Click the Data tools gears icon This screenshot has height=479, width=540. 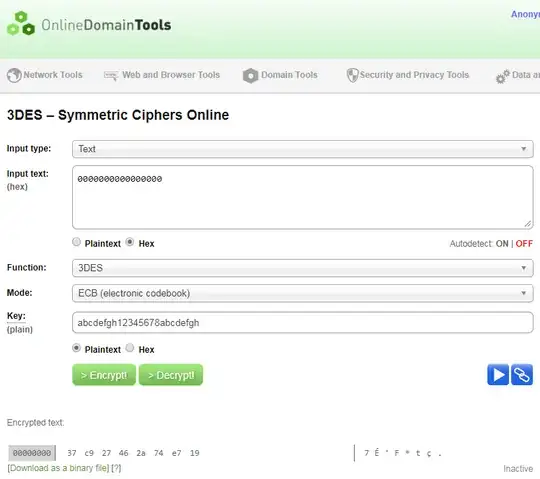(502, 76)
